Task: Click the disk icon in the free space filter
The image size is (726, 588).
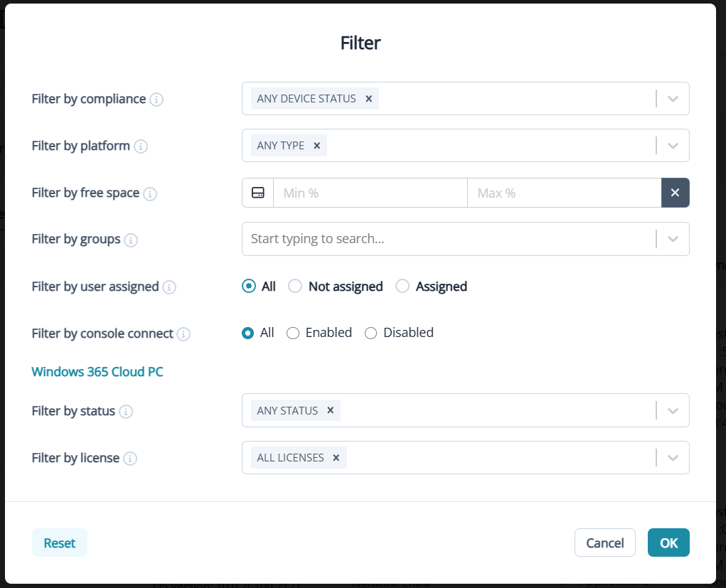Action: pyautogui.click(x=257, y=193)
